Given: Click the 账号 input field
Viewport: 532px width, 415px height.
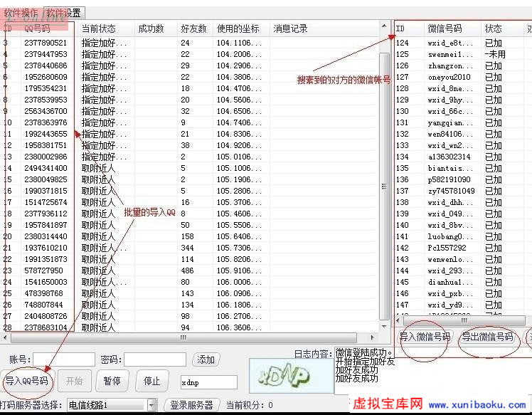Looking at the screenshot, I should coord(64,359).
